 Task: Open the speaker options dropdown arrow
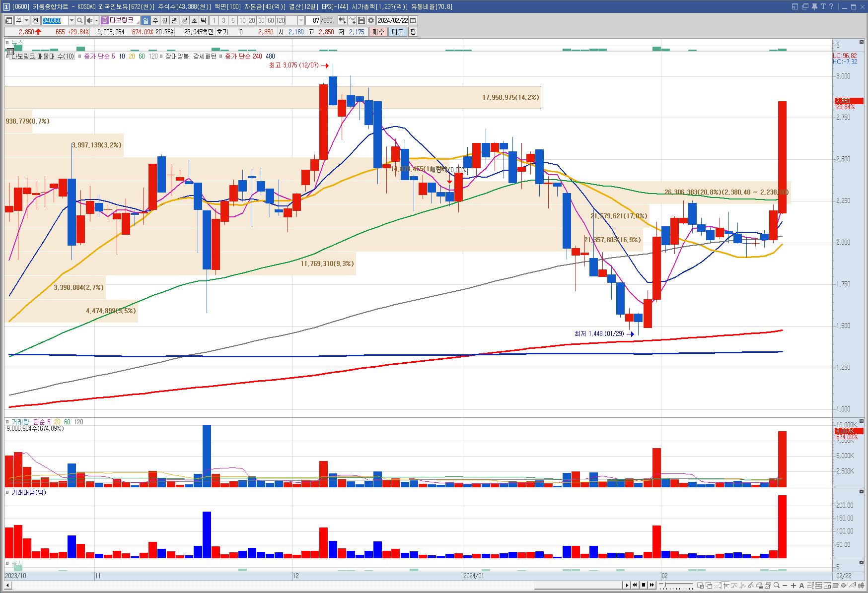pos(96,20)
